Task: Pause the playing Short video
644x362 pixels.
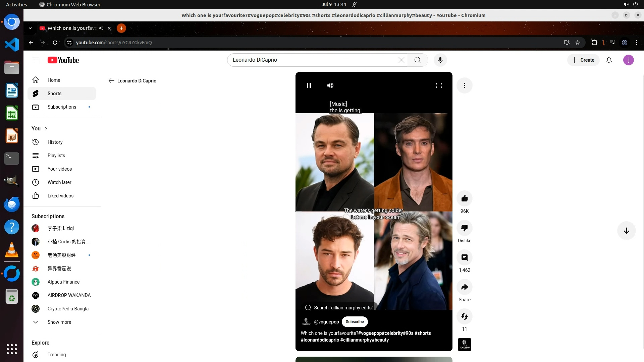Action: (x=309, y=85)
